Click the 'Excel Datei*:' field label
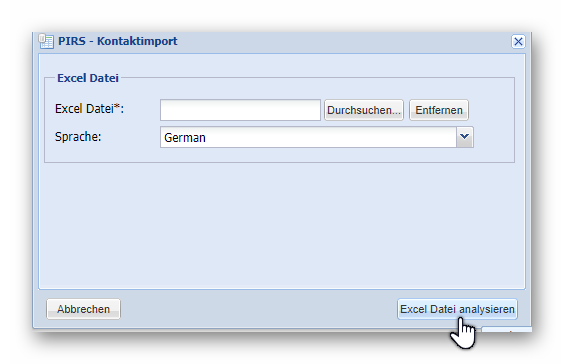The image size is (564, 364). tap(89, 109)
